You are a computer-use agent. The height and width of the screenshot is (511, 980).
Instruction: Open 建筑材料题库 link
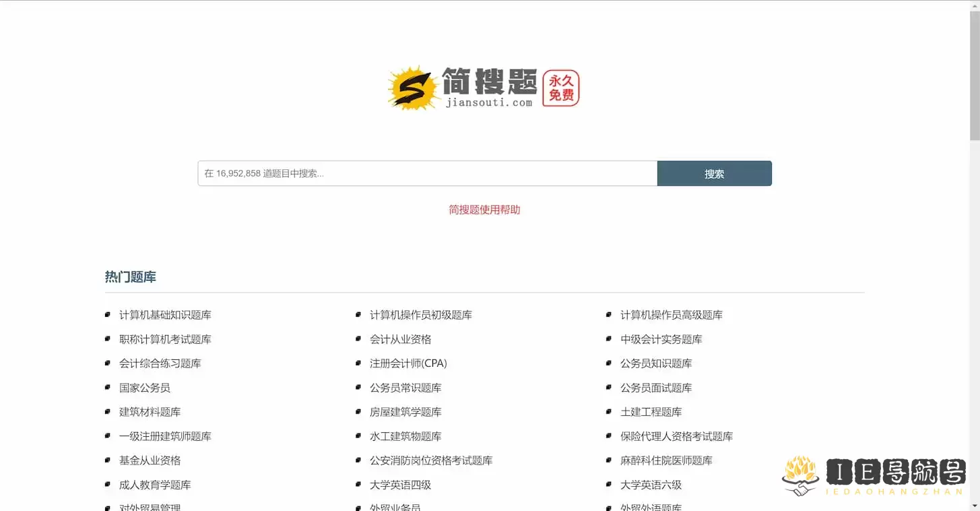[150, 412]
